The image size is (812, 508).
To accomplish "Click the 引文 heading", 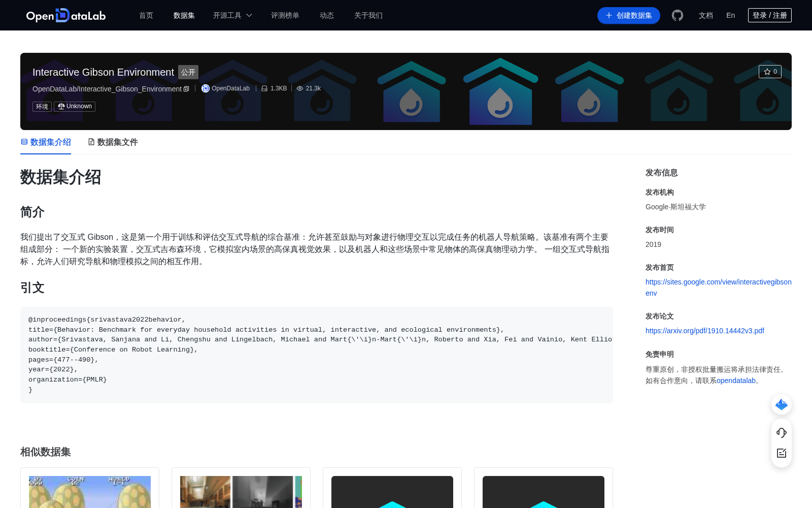I will (x=32, y=288).
